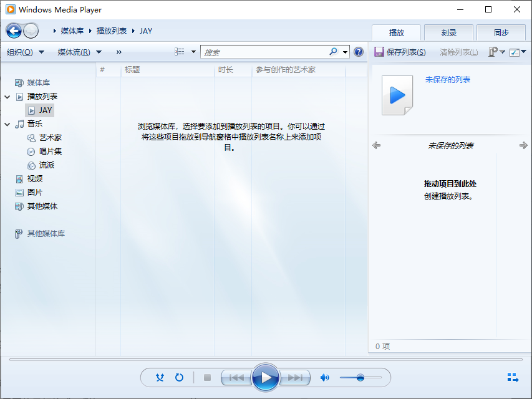Click the Stop button

[207, 377]
